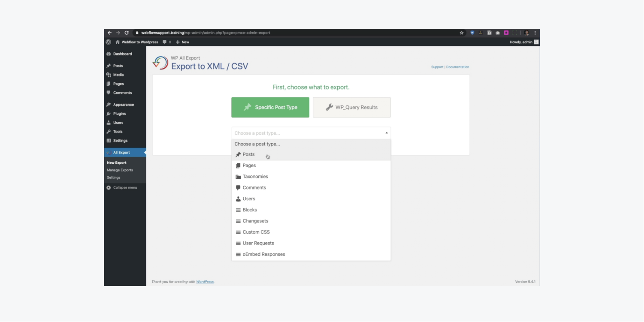The height and width of the screenshot is (322, 644).
Task: Click Howdy, admin account menu
Action: (x=524, y=42)
